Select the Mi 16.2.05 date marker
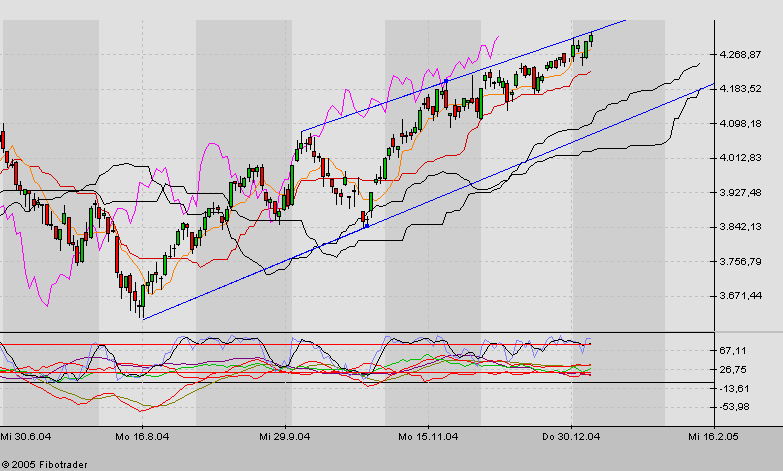783x471 pixels. 711,436
